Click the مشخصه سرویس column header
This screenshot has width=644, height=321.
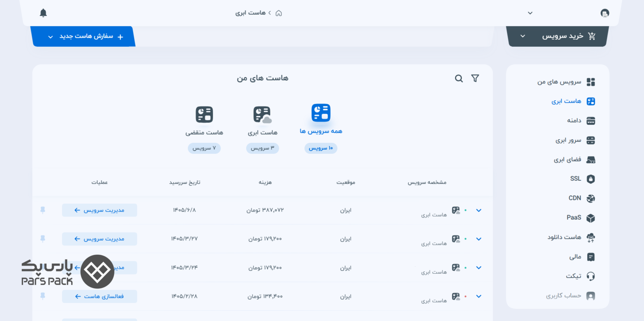coord(427,182)
